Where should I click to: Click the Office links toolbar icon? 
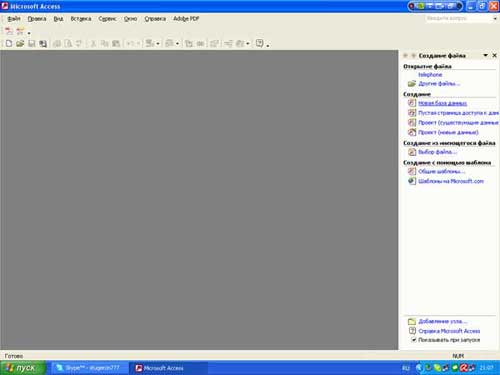(150, 43)
